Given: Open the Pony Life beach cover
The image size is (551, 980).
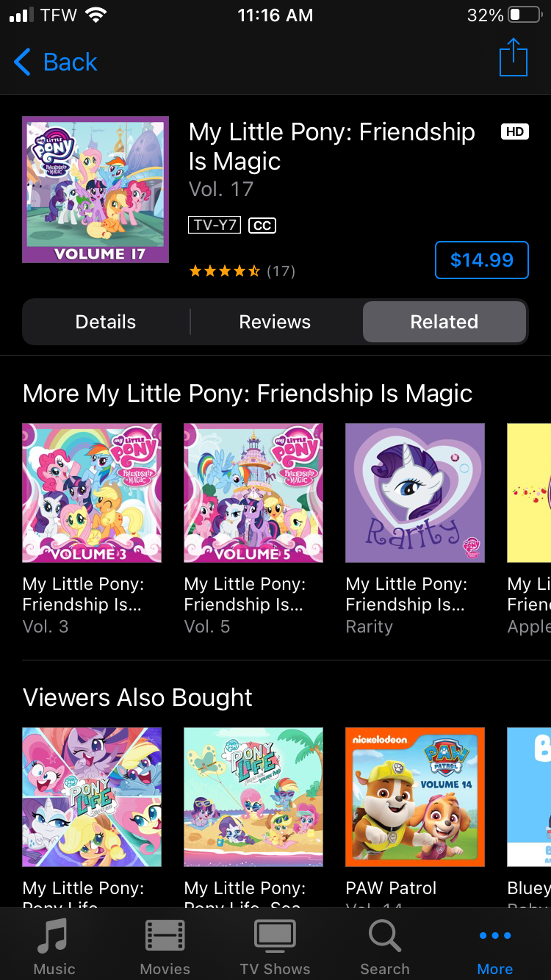Looking at the screenshot, I should 253,797.
